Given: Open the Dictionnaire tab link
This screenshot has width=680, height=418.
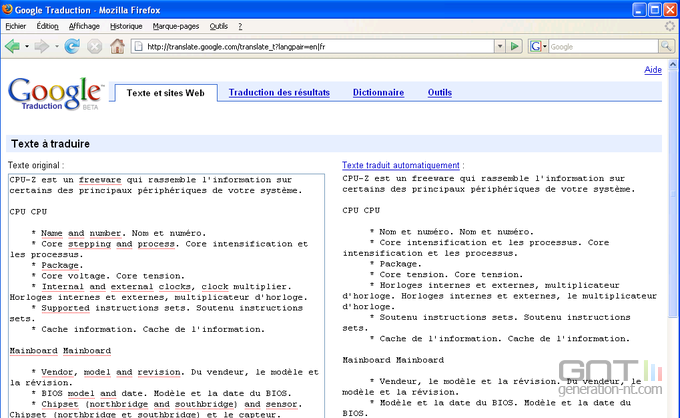Looking at the screenshot, I should (x=378, y=92).
